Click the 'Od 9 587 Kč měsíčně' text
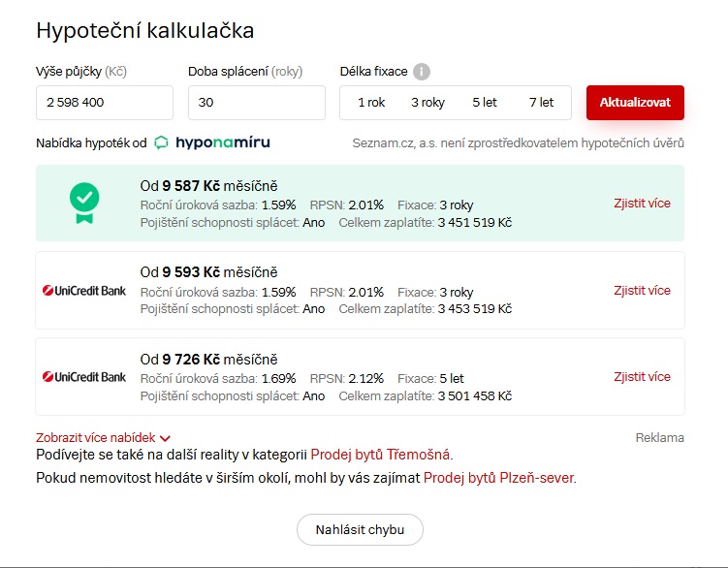The height and width of the screenshot is (568, 728). 208,186
